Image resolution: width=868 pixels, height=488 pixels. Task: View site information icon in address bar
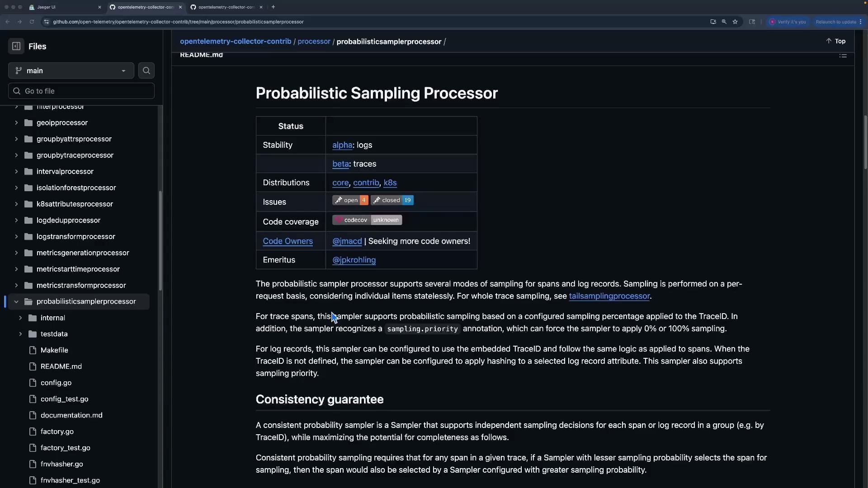point(46,22)
